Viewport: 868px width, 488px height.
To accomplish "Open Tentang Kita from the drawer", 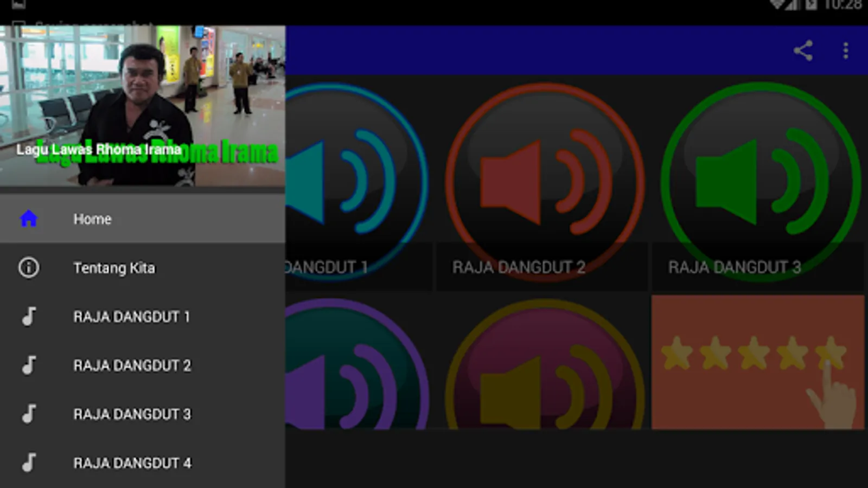I will [143, 267].
